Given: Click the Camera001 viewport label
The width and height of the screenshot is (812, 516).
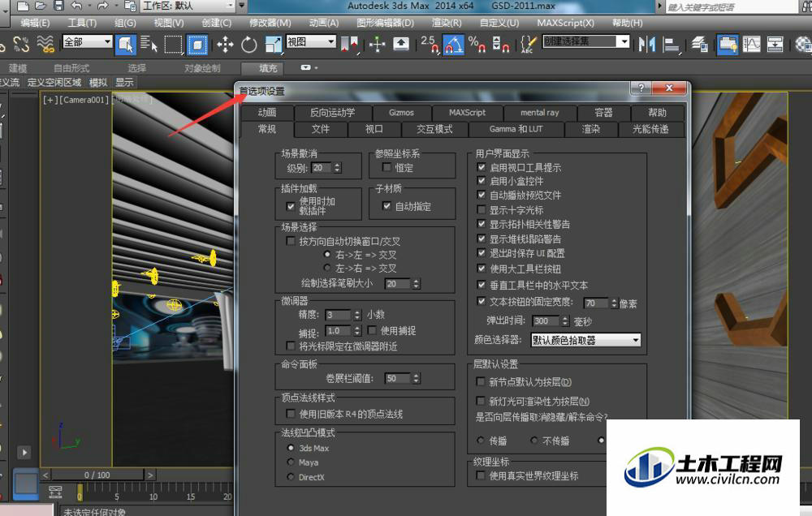Looking at the screenshot, I should pos(84,99).
